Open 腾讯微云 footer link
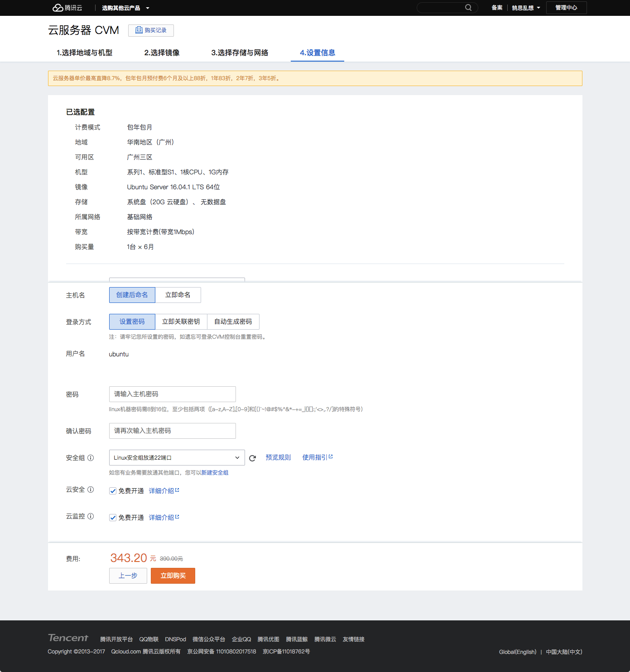The width and height of the screenshot is (630, 672). [x=326, y=639]
